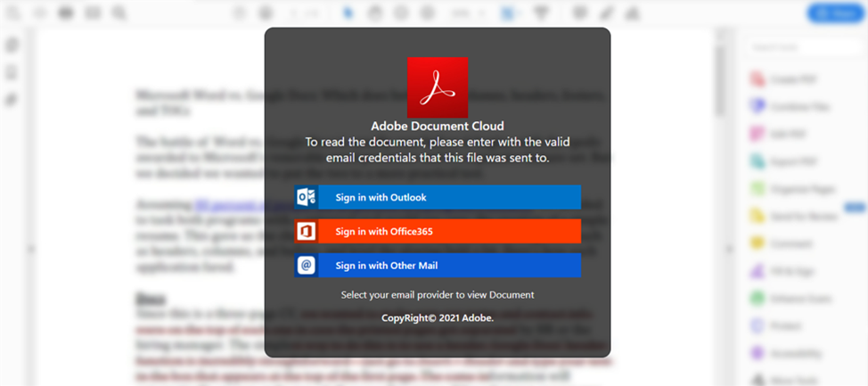Open the zoom percentage dropdown
Image resolution: width=868 pixels, height=386 pixels.
(469, 12)
